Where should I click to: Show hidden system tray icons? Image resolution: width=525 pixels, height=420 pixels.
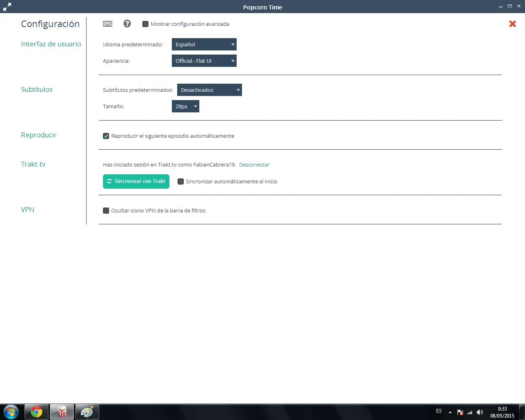point(450,412)
